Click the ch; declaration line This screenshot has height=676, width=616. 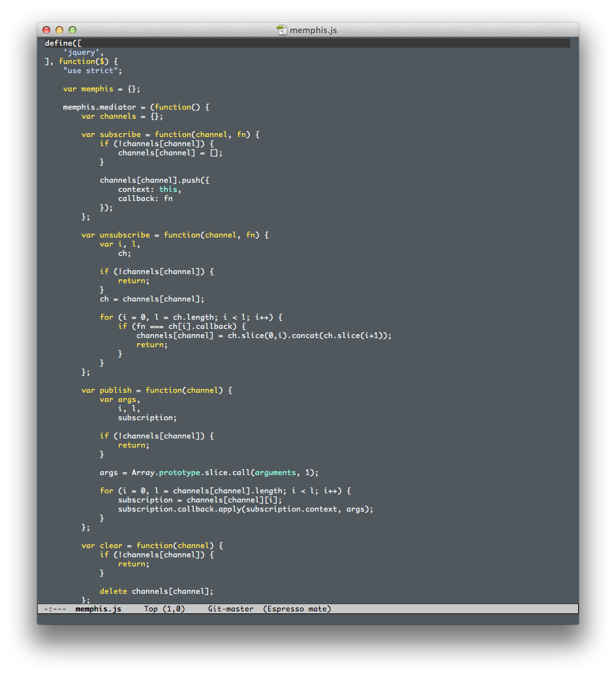click(x=125, y=253)
